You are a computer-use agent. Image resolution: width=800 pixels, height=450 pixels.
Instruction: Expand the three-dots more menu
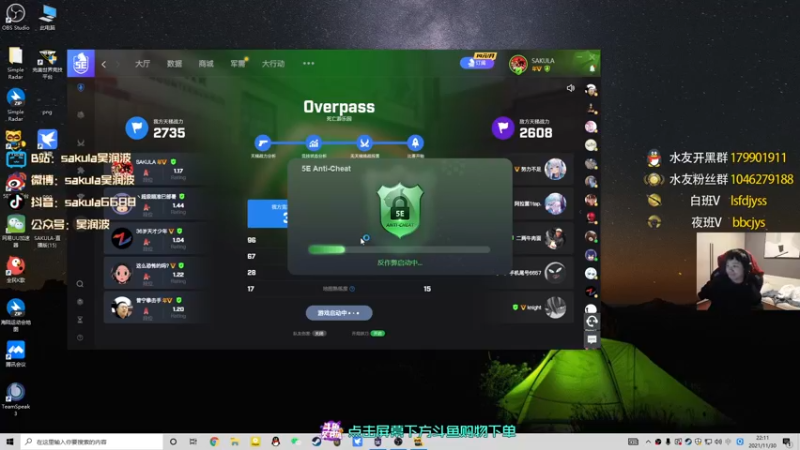coord(309,64)
